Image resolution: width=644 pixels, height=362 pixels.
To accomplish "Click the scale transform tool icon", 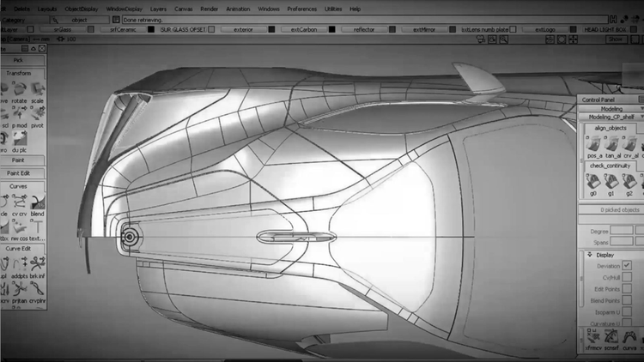I will (37, 89).
